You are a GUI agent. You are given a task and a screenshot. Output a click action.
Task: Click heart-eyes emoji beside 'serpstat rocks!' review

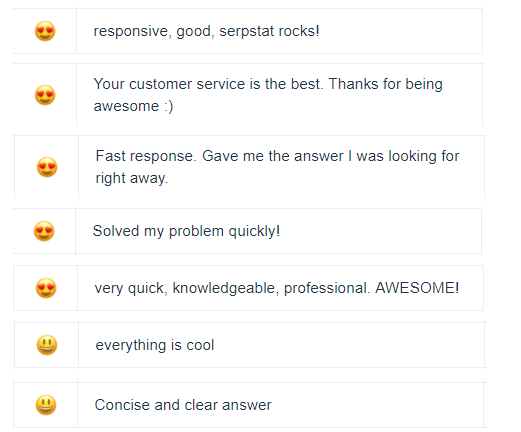click(45, 31)
